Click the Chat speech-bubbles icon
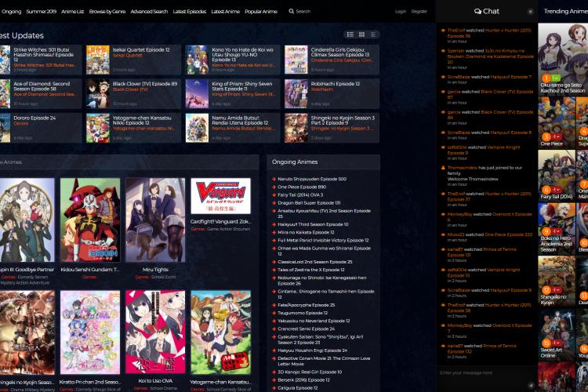This screenshot has height=392, width=588. (477, 12)
